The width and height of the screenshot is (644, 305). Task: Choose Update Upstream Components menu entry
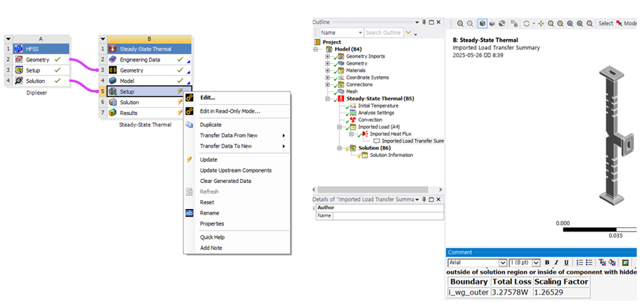point(236,170)
